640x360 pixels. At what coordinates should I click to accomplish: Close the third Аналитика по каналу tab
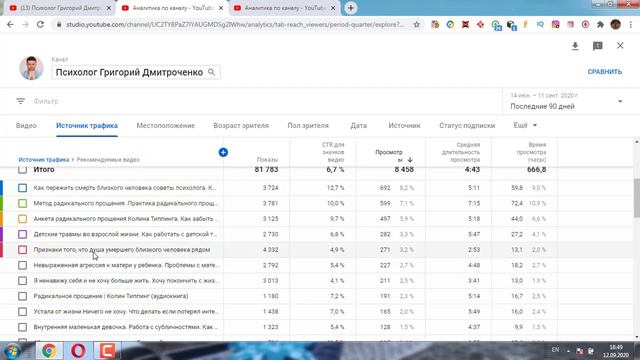(333, 8)
